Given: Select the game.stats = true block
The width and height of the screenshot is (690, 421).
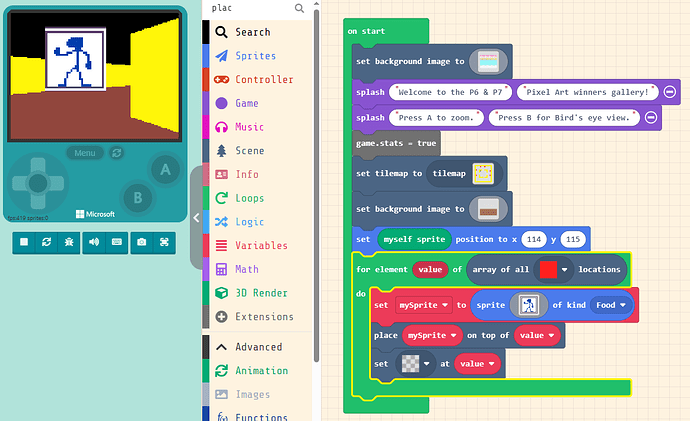Looking at the screenshot, I should coord(396,143).
